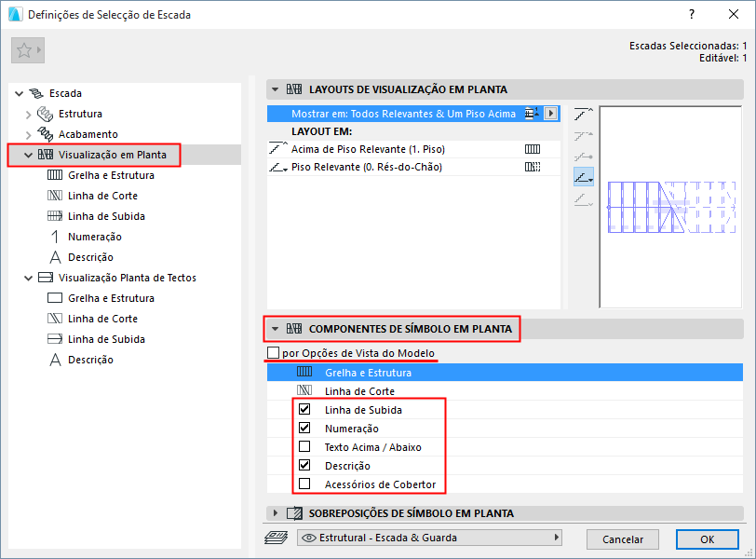Select Linha de Corte component row

click(505, 391)
